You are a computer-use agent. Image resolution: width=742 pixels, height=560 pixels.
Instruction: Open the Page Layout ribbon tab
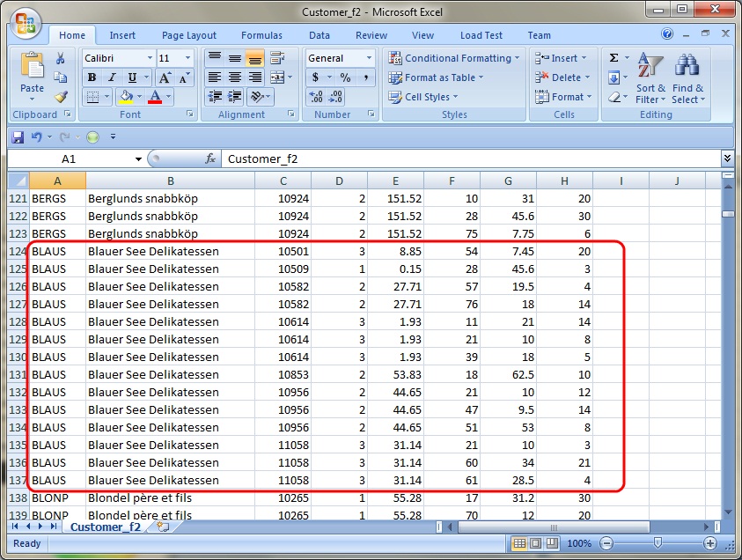[x=189, y=35]
